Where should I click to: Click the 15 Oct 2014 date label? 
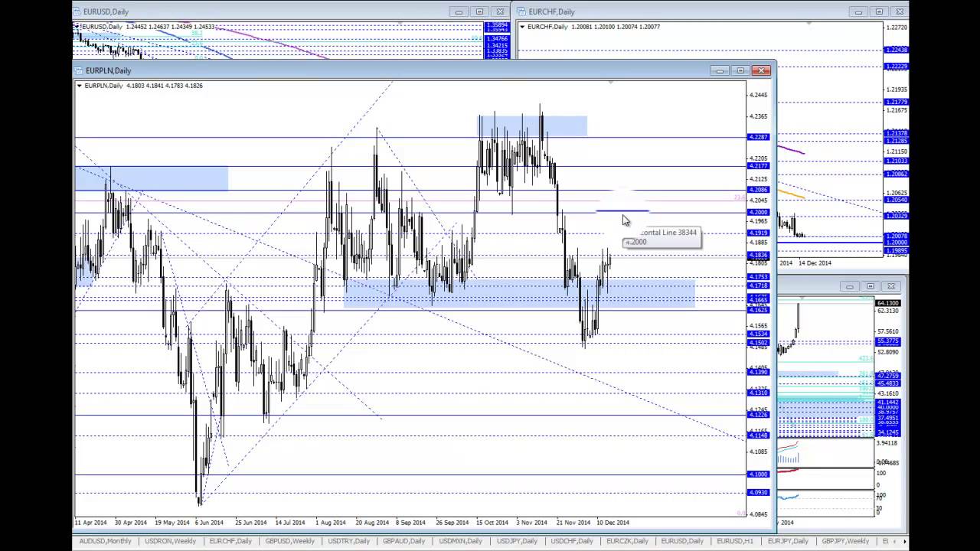pyautogui.click(x=492, y=523)
